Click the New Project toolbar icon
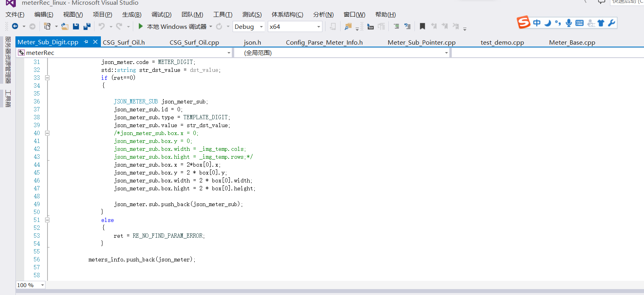Image resolution: width=644 pixels, height=295 pixels. tap(47, 26)
